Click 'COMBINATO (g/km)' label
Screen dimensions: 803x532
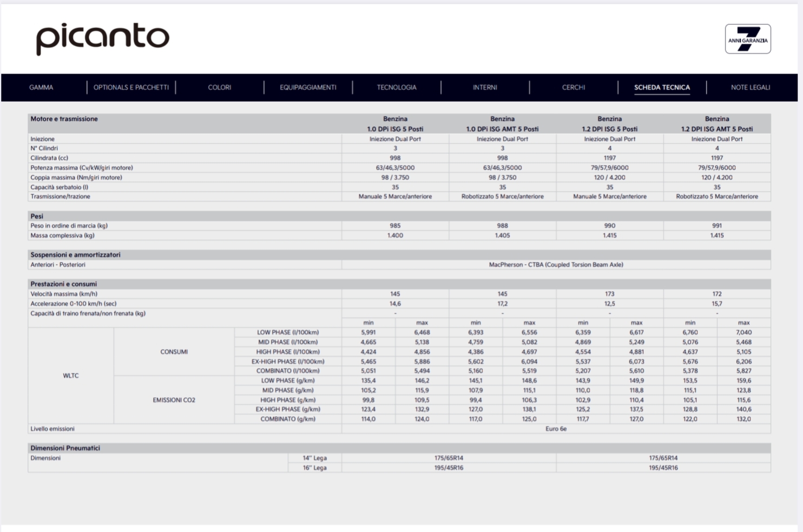288,419
